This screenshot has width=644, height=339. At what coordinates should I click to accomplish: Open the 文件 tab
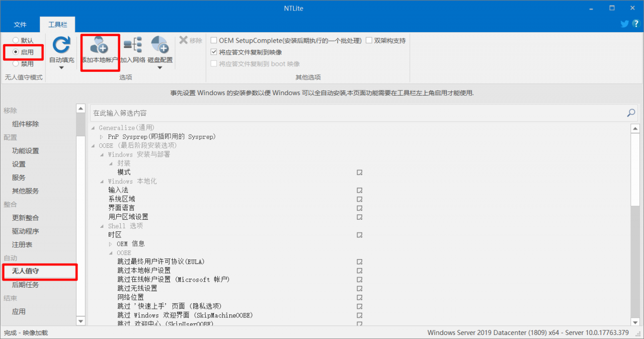pyautogui.click(x=20, y=24)
